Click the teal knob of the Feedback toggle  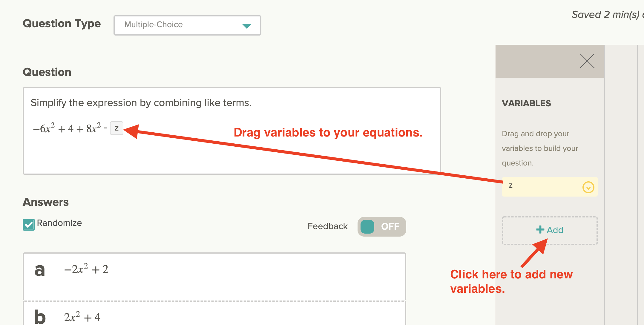367,226
